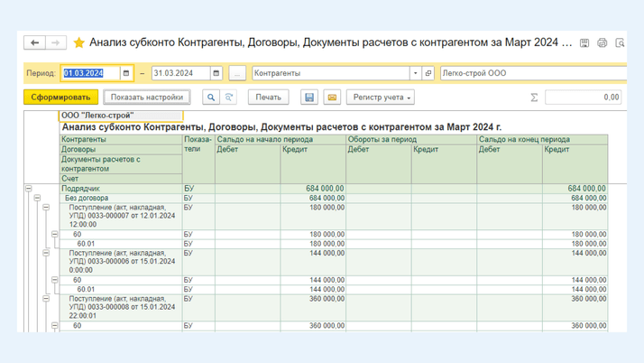The width and height of the screenshot is (644, 363).
Task: Click the save icon in the title bar
Action: [584, 42]
